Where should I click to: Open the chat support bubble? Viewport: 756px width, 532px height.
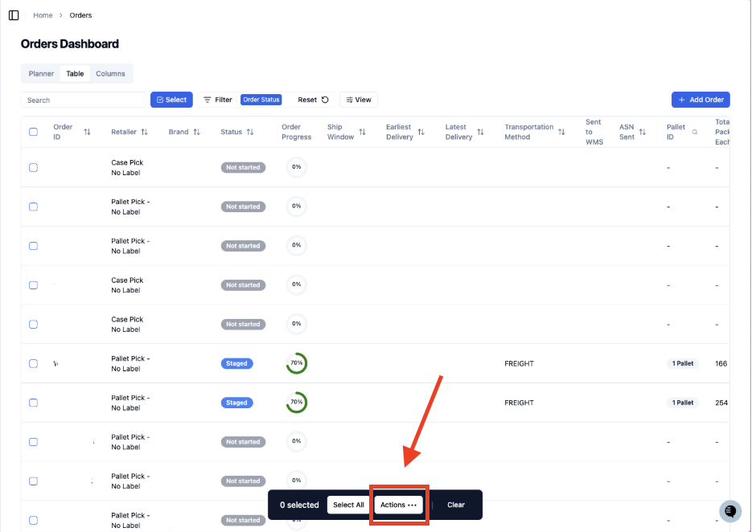tap(730, 511)
